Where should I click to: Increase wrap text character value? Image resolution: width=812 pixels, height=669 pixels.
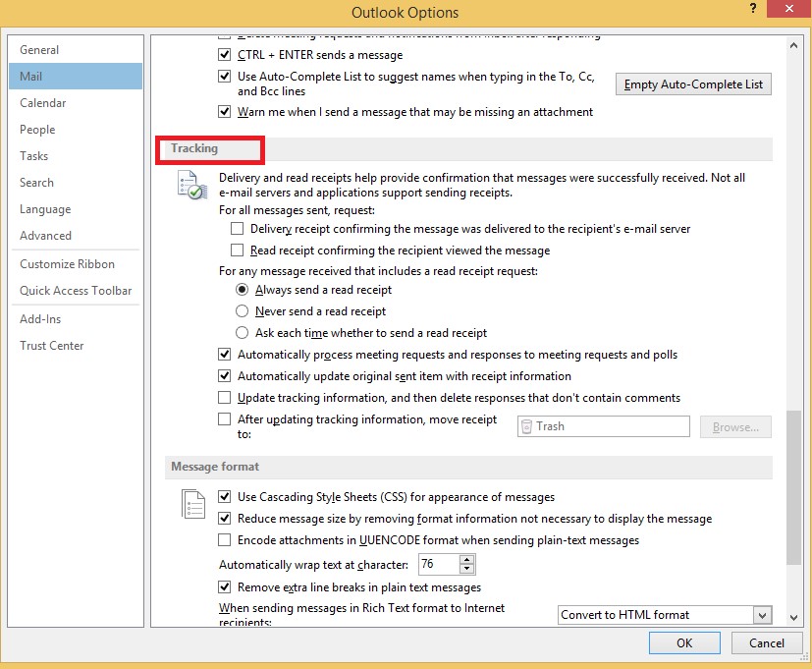point(466,560)
